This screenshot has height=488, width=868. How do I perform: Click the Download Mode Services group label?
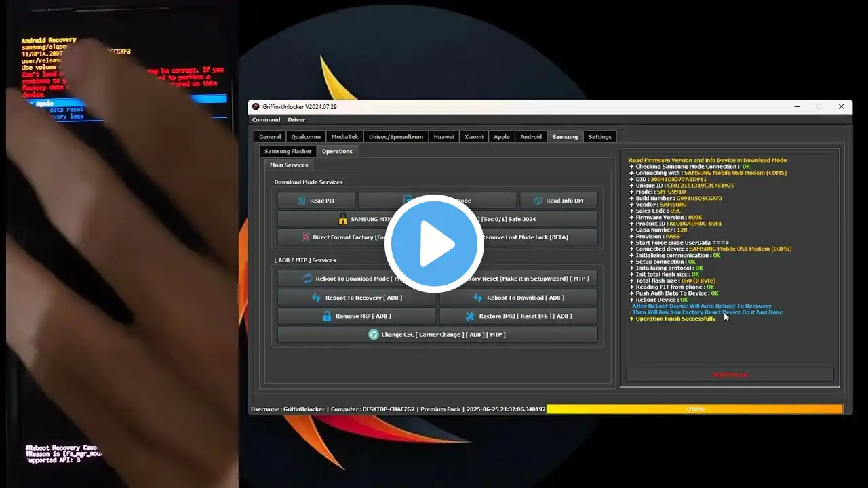309,182
